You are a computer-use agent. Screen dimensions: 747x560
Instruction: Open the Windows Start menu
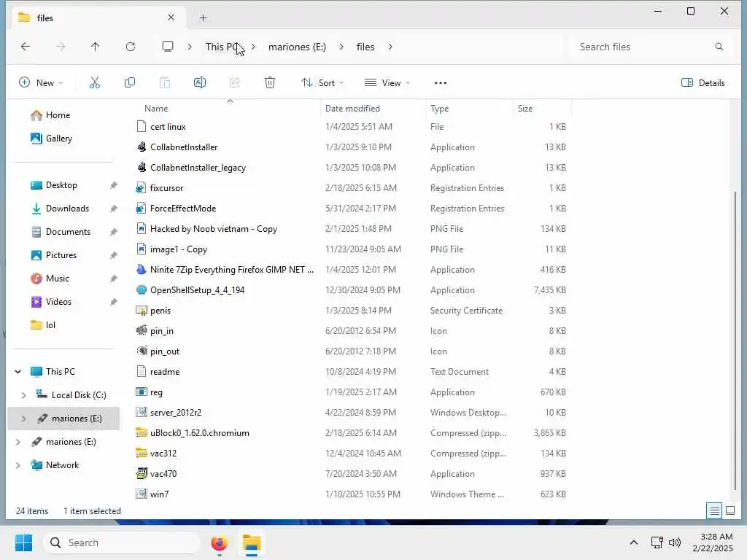click(23, 542)
